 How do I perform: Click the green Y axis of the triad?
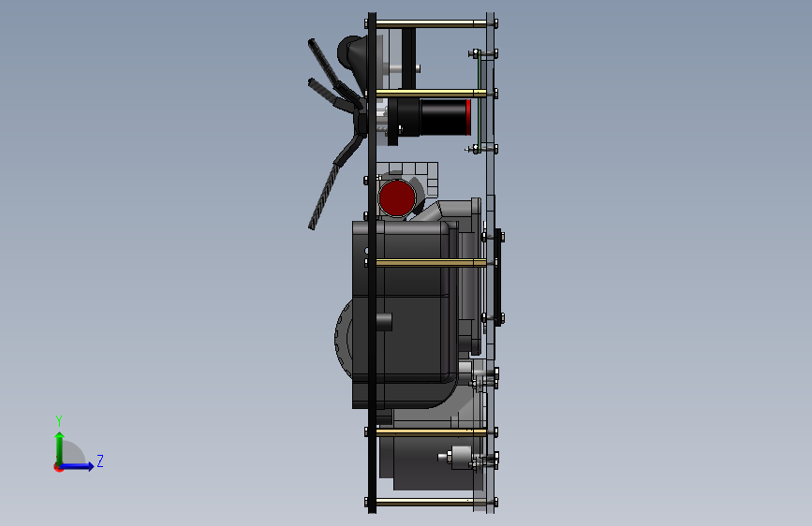click(x=60, y=448)
